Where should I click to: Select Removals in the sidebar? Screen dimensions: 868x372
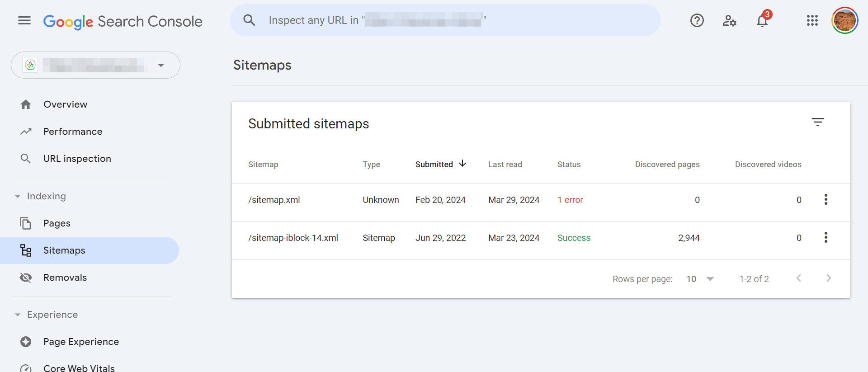(x=65, y=278)
